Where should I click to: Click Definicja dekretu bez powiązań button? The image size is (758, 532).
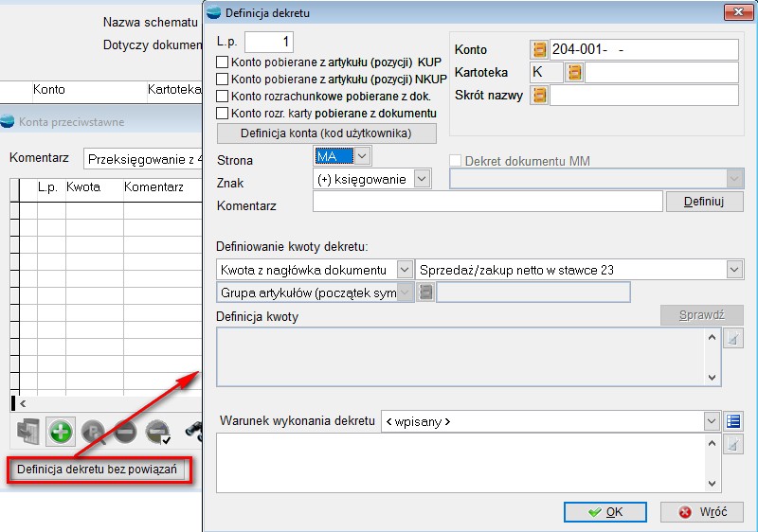coord(98,470)
